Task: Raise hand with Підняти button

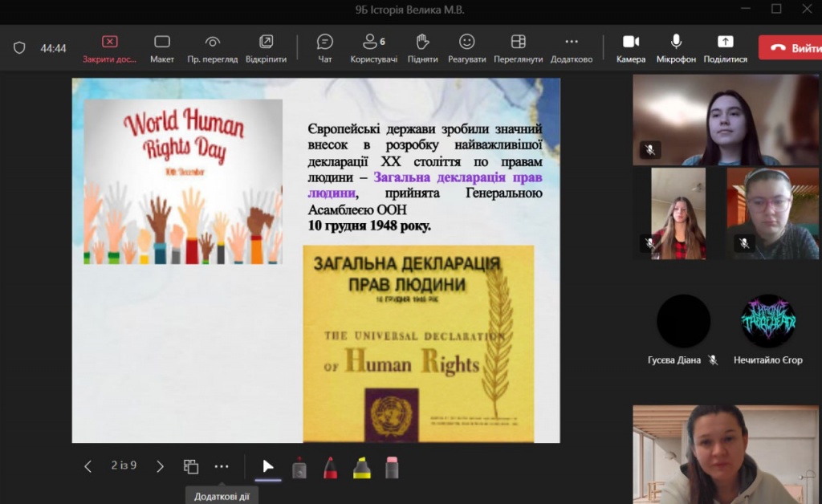Action: pyautogui.click(x=422, y=47)
